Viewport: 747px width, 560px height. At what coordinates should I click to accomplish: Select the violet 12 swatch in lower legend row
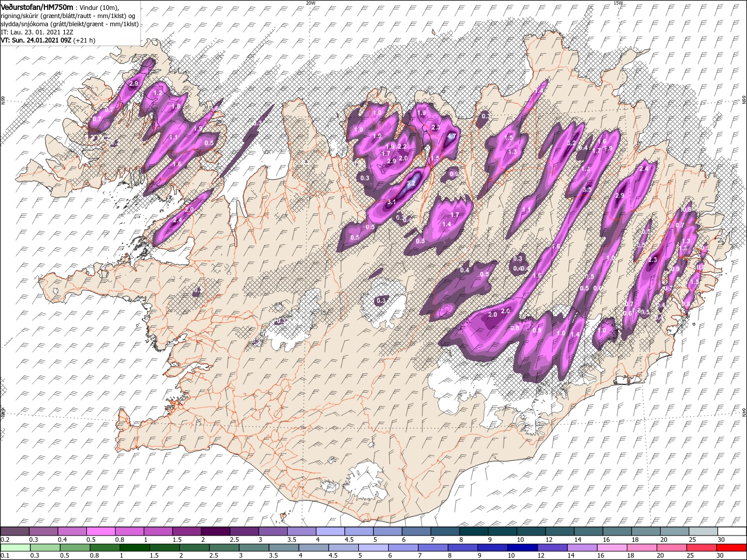click(552, 548)
